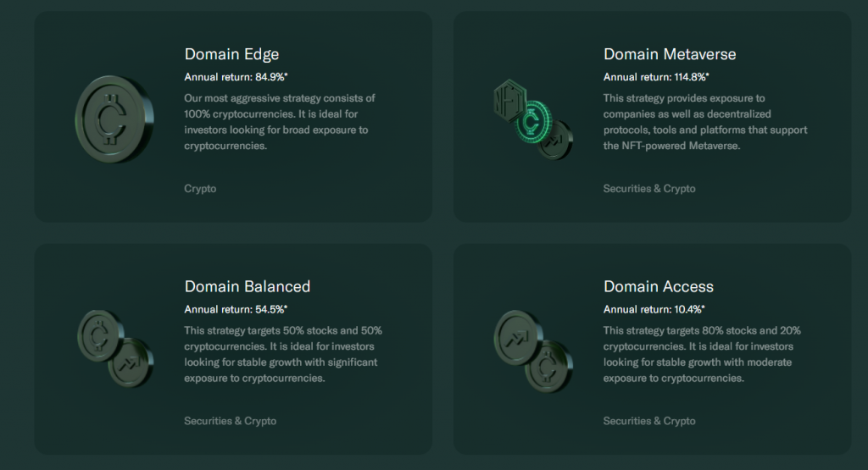Click the NFT-powered Metaverse description text
Viewport: 868px width, 470px height.
[x=705, y=122]
